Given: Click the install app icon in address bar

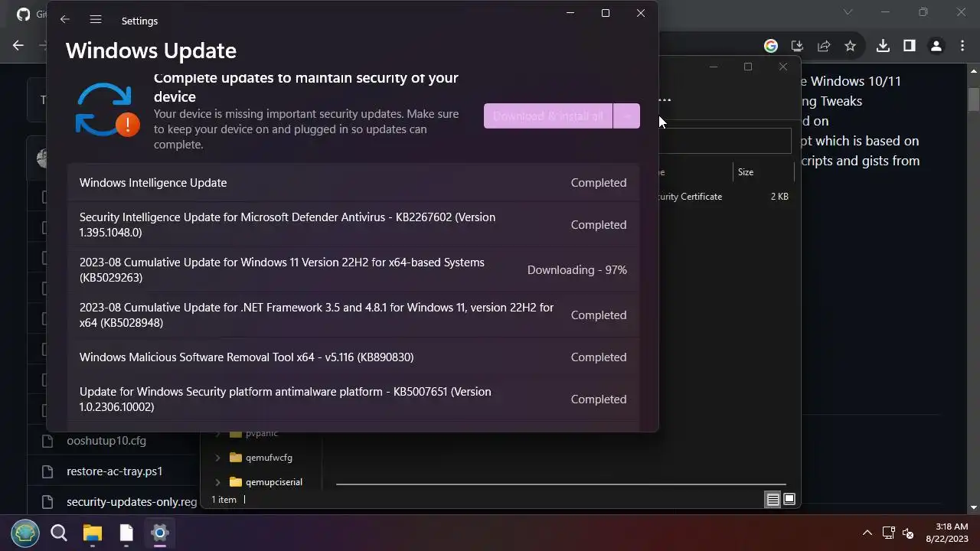Looking at the screenshot, I should 797,46.
